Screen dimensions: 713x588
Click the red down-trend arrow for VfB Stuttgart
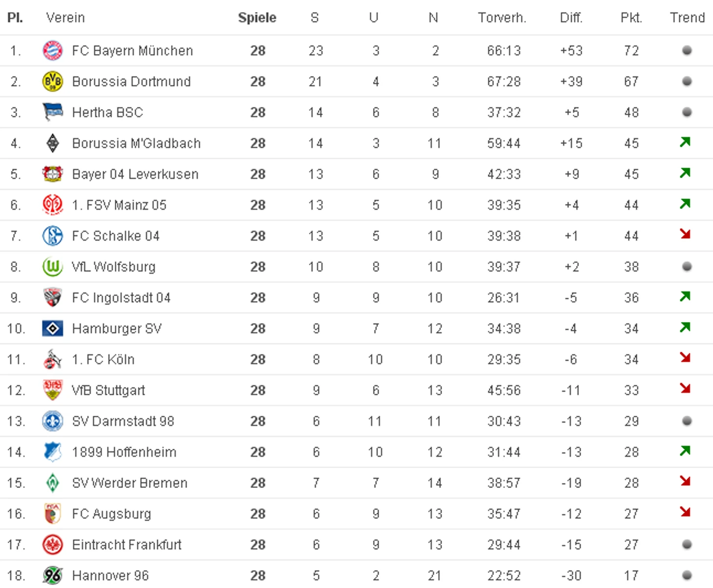point(685,388)
